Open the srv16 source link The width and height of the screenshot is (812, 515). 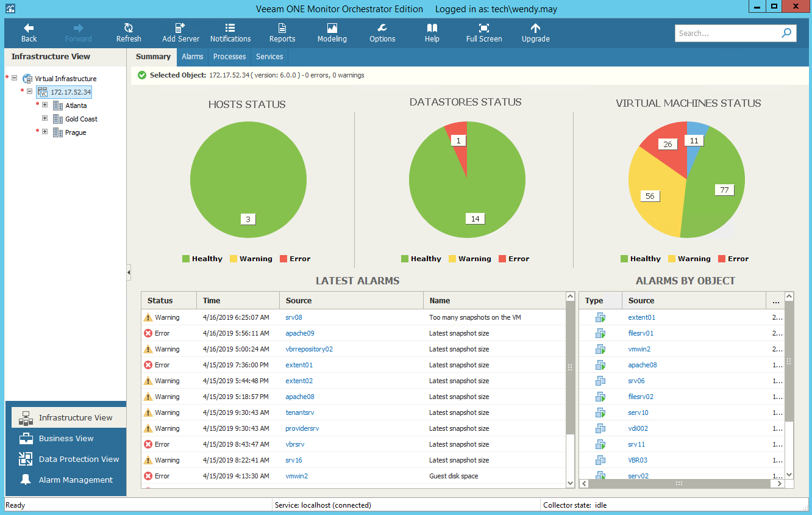point(294,460)
